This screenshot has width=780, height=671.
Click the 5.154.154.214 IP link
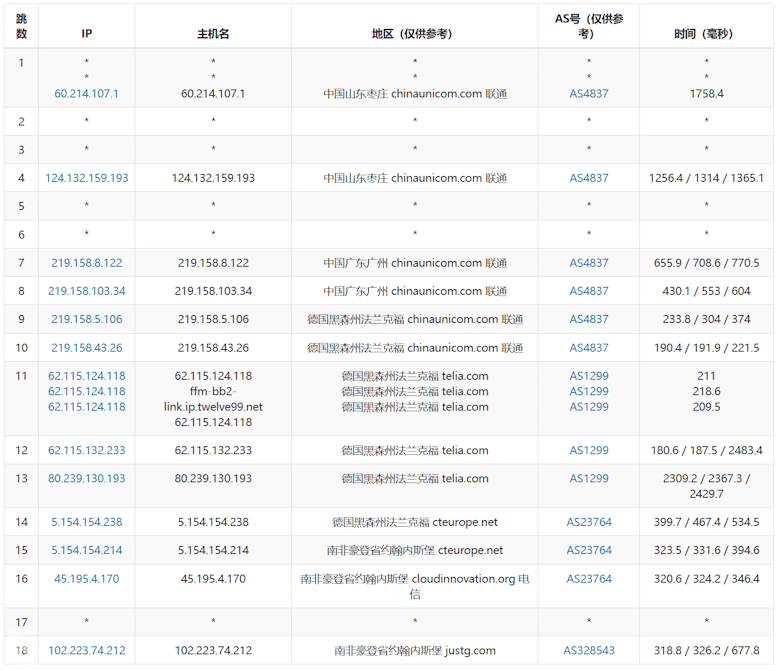(x=87, y=550)
